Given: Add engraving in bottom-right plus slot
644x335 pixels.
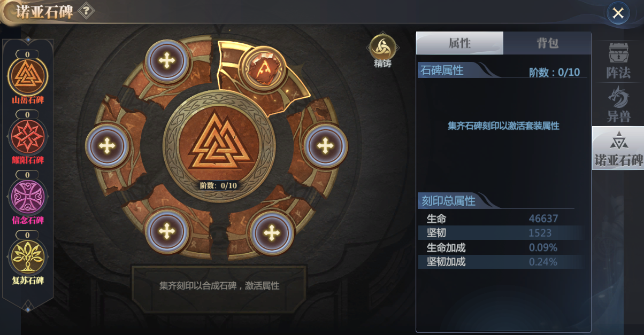Looking at the screenshot, I should [x=272, y=232].
